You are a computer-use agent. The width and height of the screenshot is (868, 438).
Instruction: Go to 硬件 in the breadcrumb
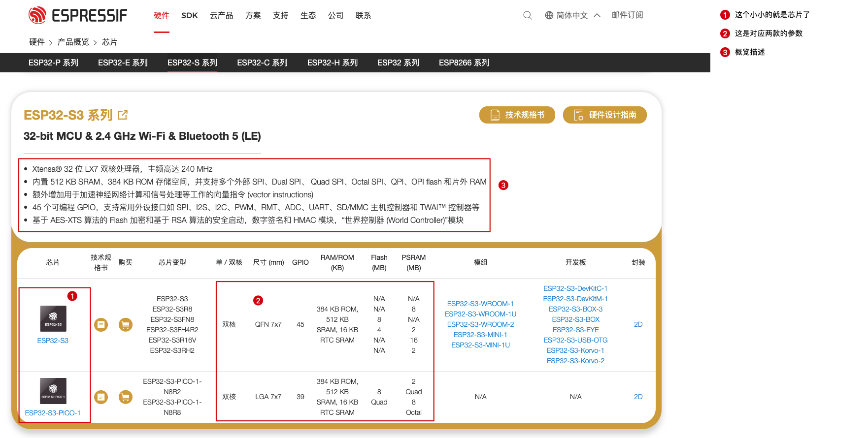click(x=37, y=42)
